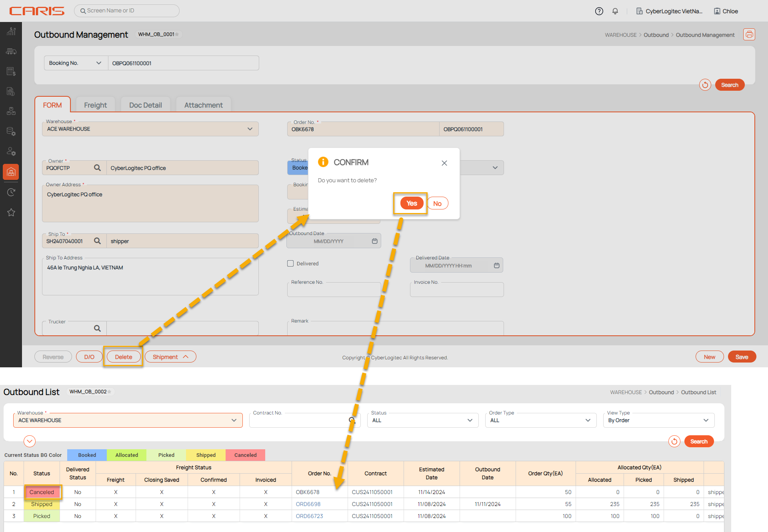Tick the Delivered checkbox
Screen dimensions: 768x532
[290, 263]
